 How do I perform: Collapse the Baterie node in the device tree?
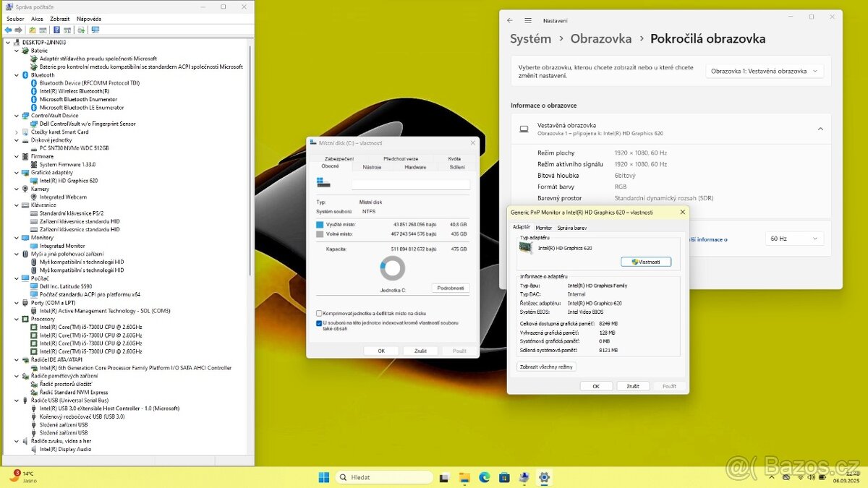click(16, 50)
